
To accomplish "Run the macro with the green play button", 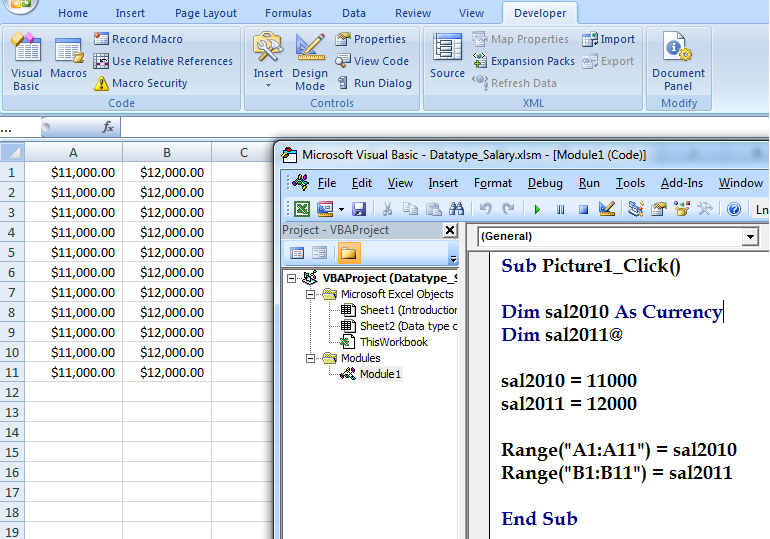I will [537, 210].
